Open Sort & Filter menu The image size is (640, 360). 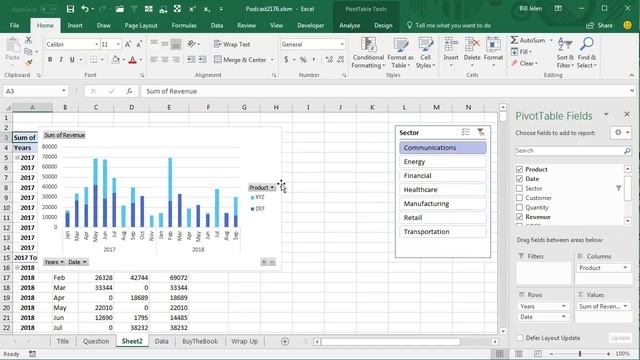(565, 53)
